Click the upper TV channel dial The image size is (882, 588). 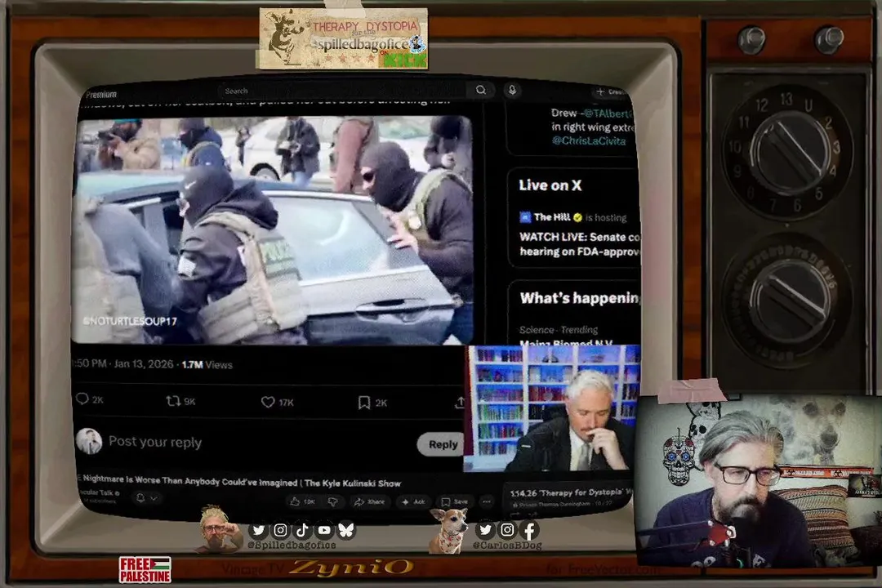787,151
